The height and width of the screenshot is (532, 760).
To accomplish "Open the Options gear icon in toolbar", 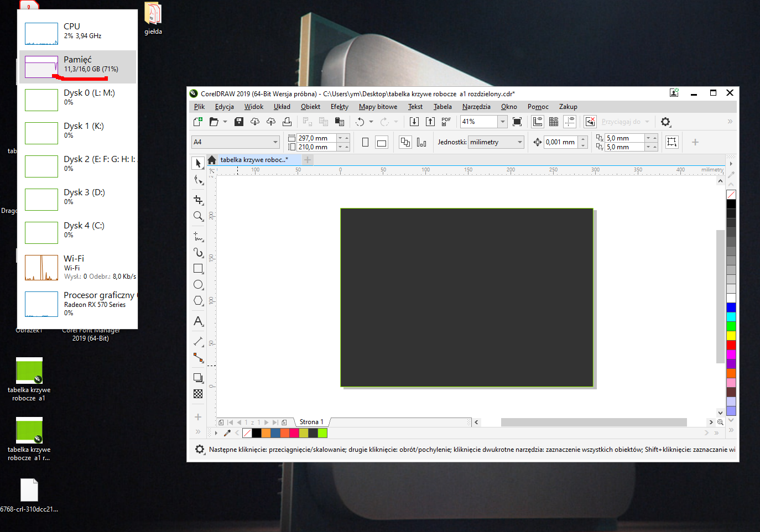I will click(x=665, y=122).
